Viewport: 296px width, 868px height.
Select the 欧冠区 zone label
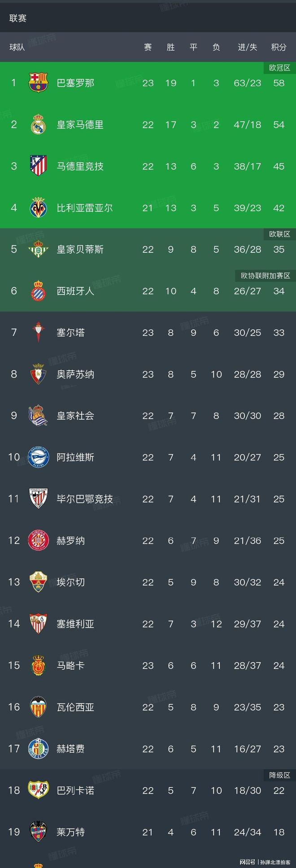[279, 68]
